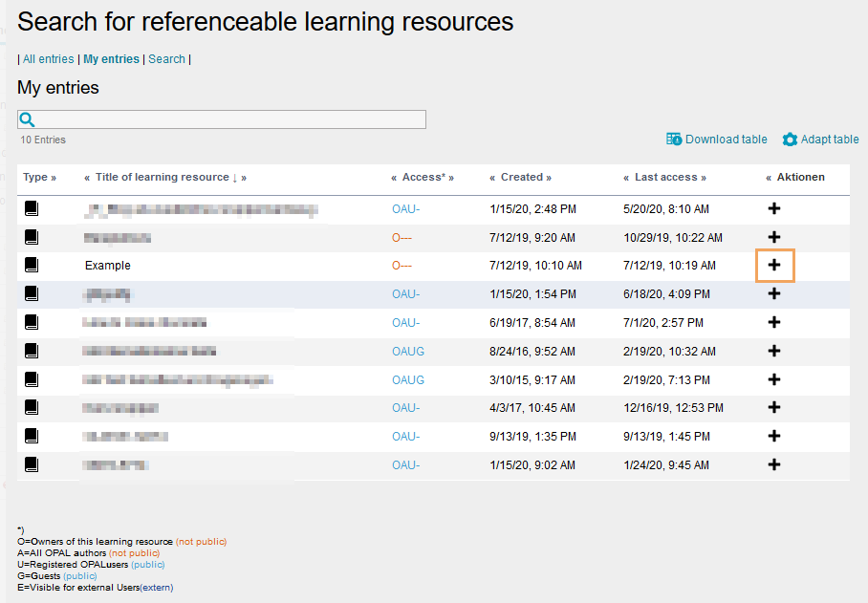Screen dimensions: 868x603
Task: Click the plus icon in the Example row
Action: (x=774, y=265)
